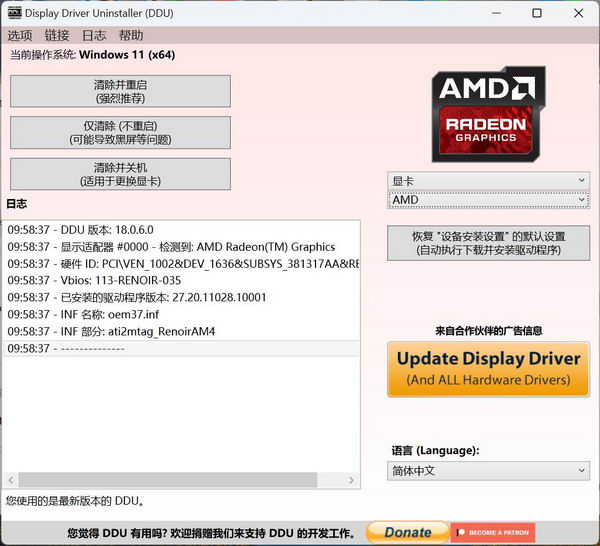600x546 pixels.
Task: Select the dashed separator log line
Action: [x=181, y=349]
